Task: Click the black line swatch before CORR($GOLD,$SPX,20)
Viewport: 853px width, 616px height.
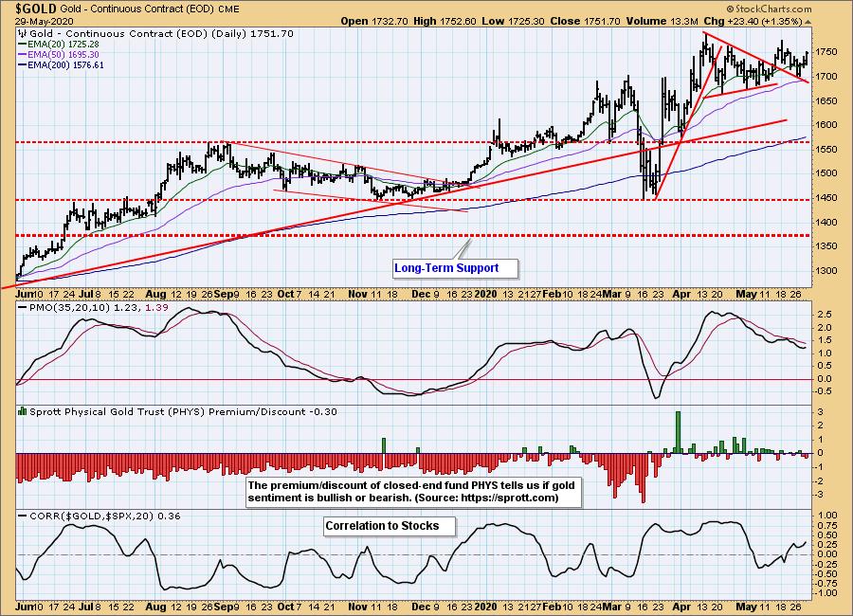Action: click(23, 516)
